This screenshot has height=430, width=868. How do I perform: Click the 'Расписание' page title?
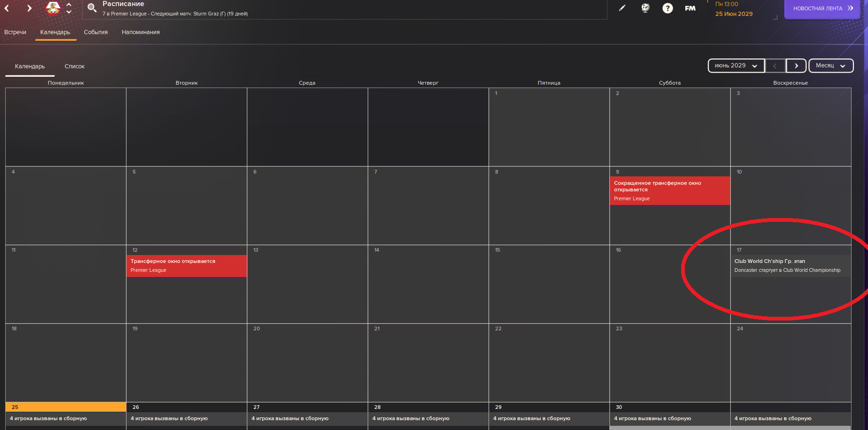point(123,4)
